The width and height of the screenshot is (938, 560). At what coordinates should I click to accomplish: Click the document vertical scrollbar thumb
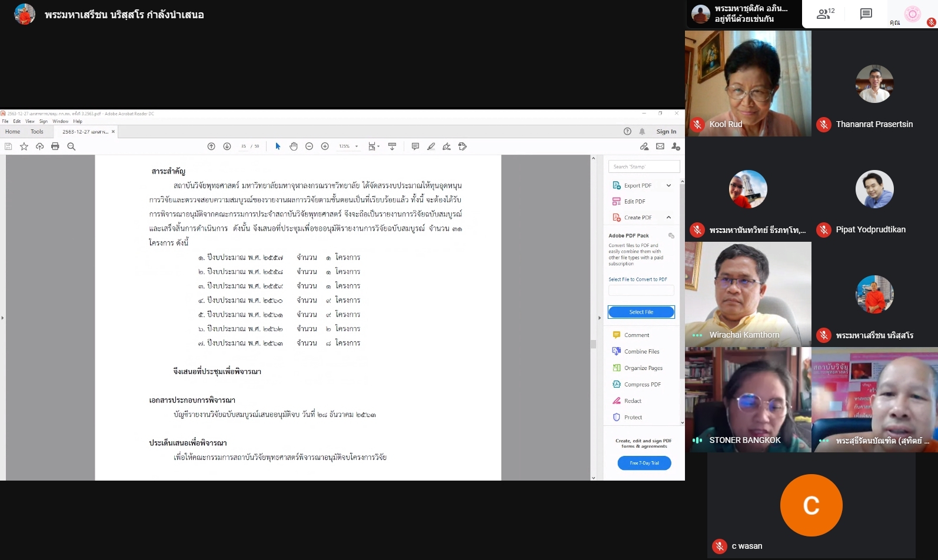593,344
